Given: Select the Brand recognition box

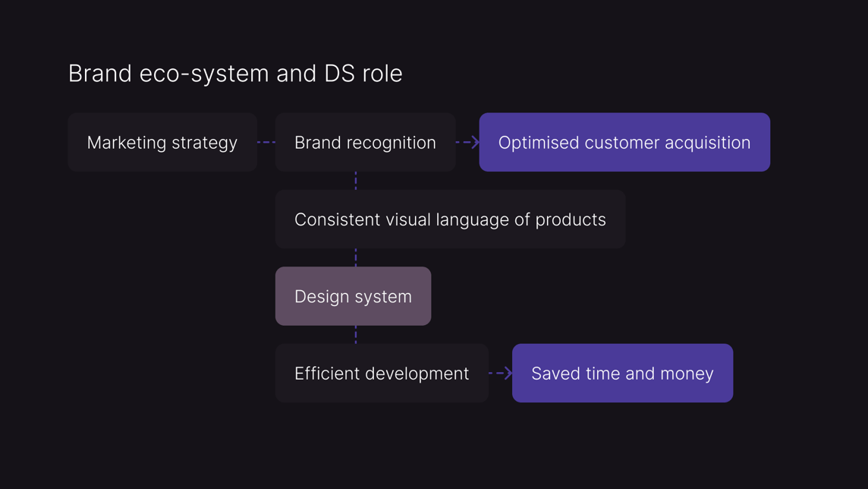Looking at the screenshot, I should (365, 143).
